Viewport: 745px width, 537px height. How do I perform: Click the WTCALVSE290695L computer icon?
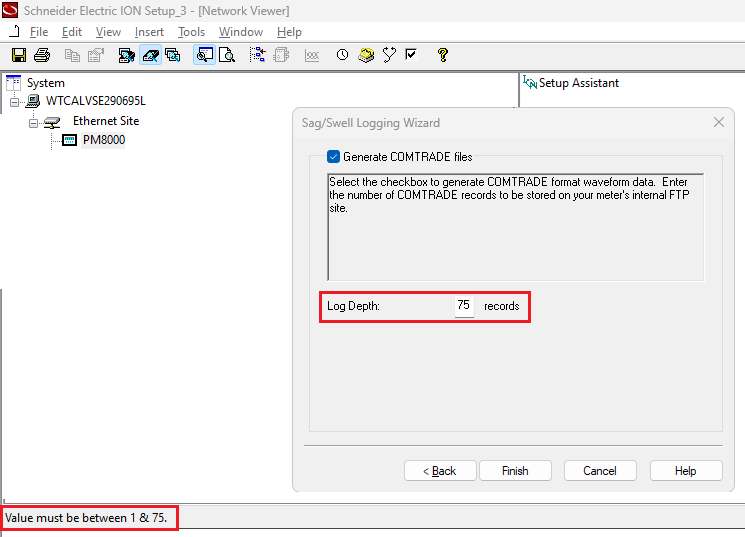coord(33,101)
